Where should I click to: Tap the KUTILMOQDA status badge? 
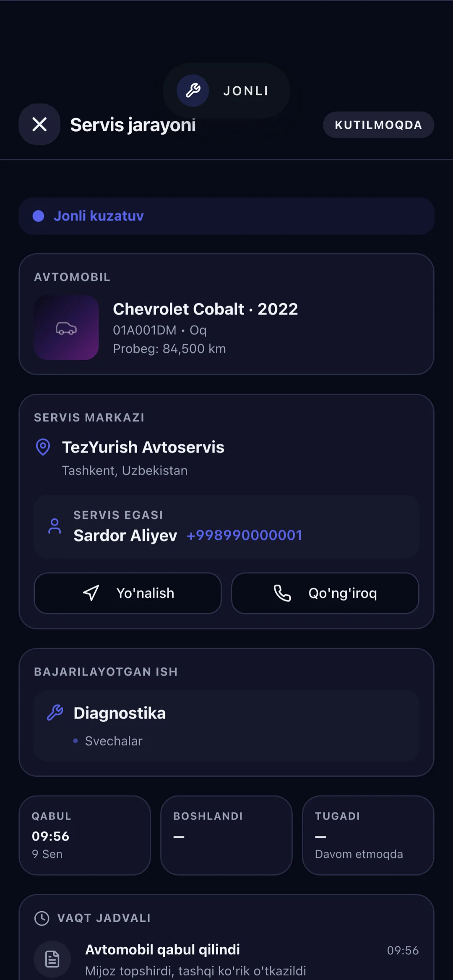(378, 125)
